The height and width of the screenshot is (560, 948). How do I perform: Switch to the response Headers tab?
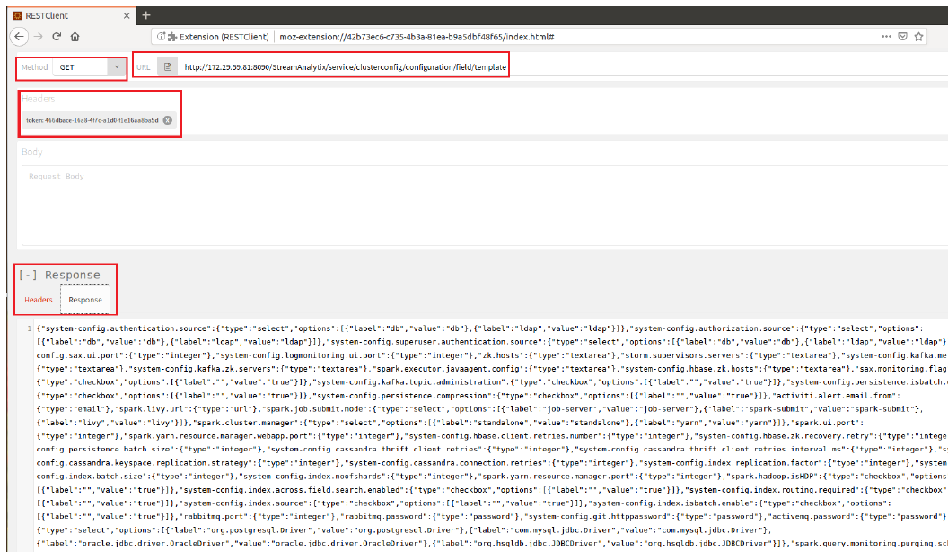(x=39, y=300)
